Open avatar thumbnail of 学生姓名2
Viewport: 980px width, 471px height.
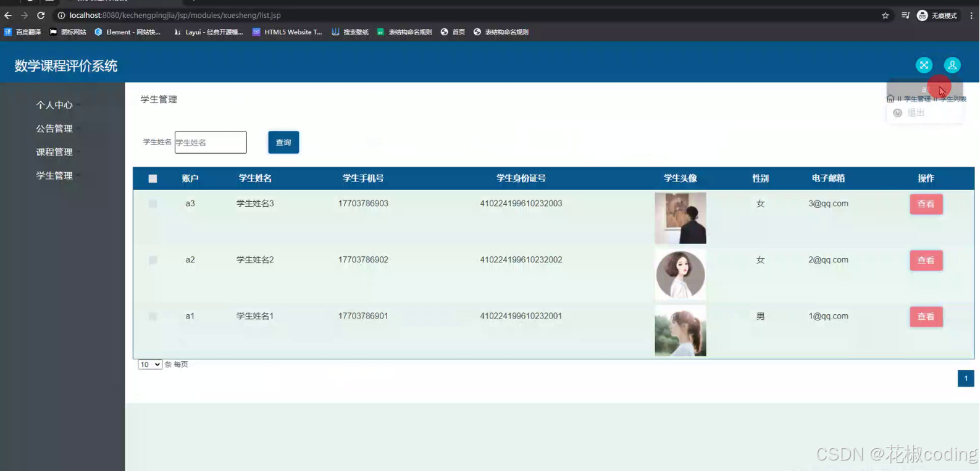pyautogui.click(x=681, y=275)
